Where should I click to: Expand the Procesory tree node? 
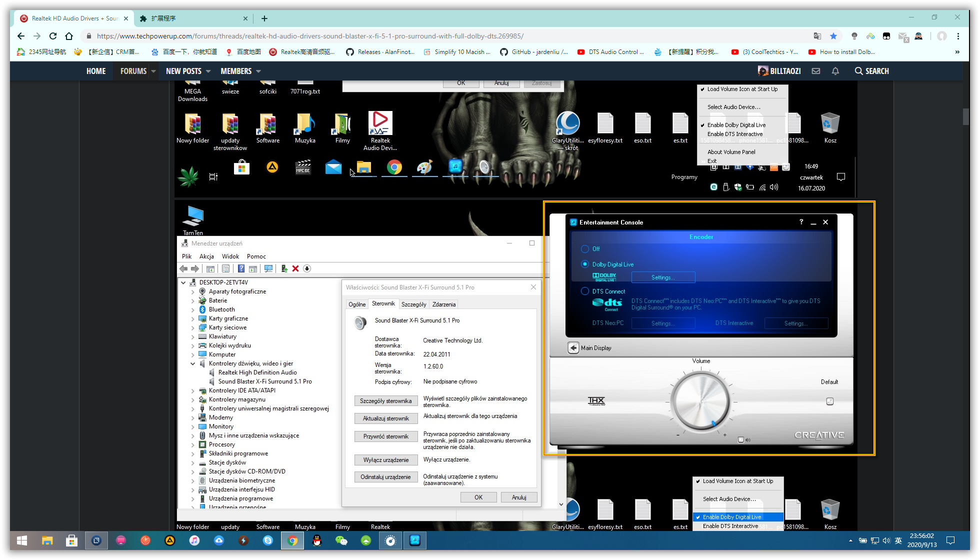pos(193,444)
